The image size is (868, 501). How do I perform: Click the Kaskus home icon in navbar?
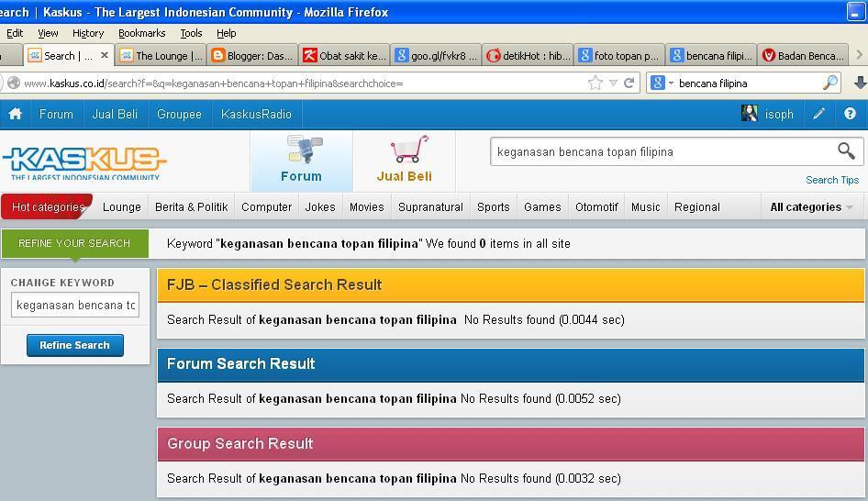pos(16,114)
